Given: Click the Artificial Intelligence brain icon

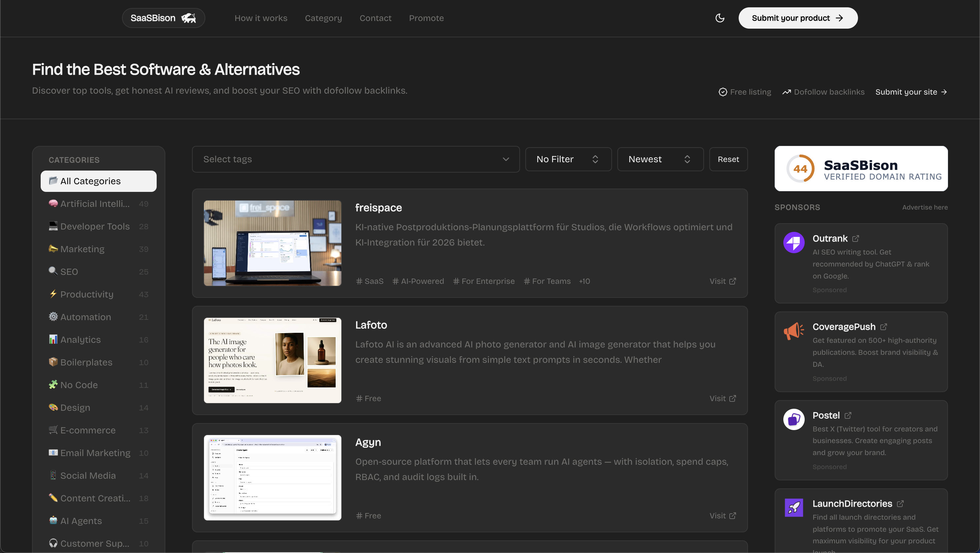Looking at the screenshot, I should [x=53, y=204].
